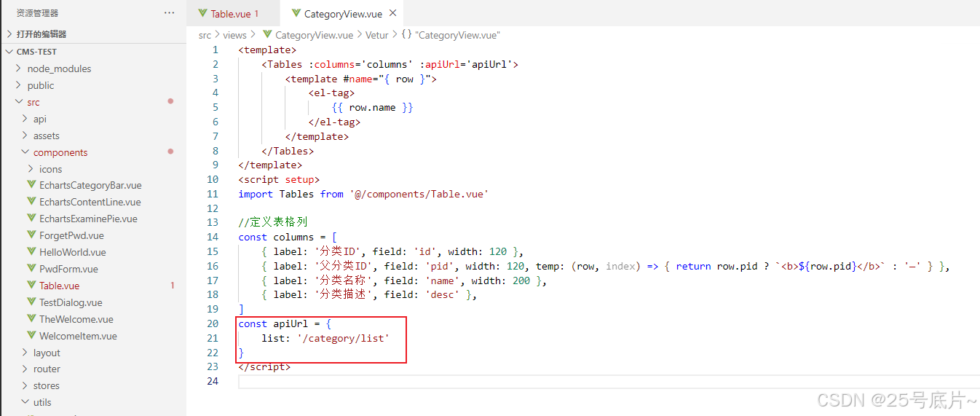Click the src breadcrumb segment
The image size is (980, 416).
click(x=205, y=35)
